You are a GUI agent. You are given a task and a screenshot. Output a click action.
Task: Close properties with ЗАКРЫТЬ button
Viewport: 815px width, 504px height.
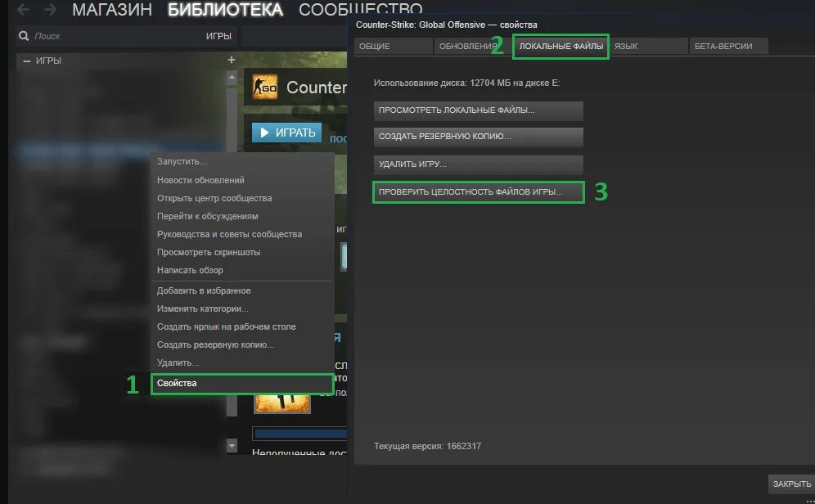(791, 484)
